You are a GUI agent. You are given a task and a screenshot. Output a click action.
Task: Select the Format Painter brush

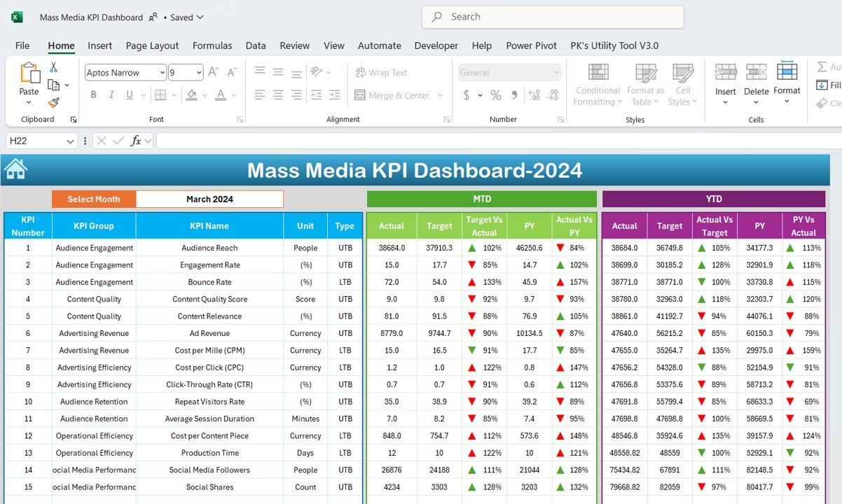tap(53, 102)
